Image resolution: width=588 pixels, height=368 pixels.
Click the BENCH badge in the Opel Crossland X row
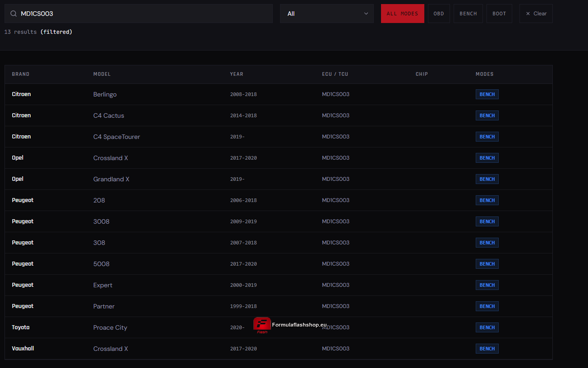(x=487, y=158)
